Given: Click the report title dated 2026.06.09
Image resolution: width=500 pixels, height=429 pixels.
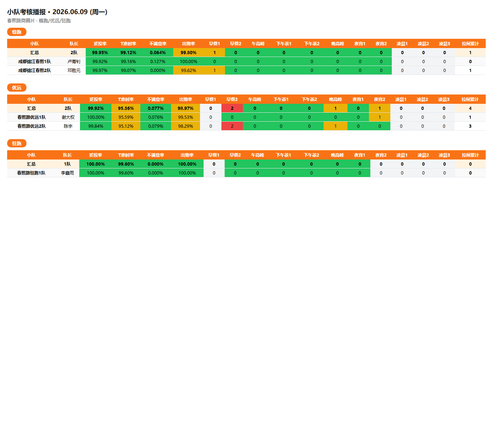Looking at the screenshot, I should [57, 12].
